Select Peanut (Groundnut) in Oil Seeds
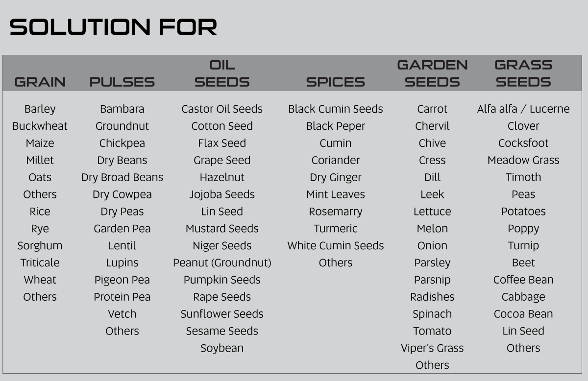588x381 pixels. [x=222, y=263]
